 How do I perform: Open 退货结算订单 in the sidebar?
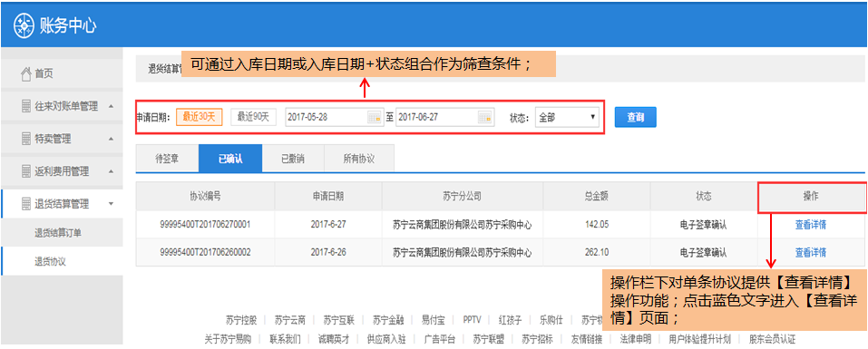point(58,232)
